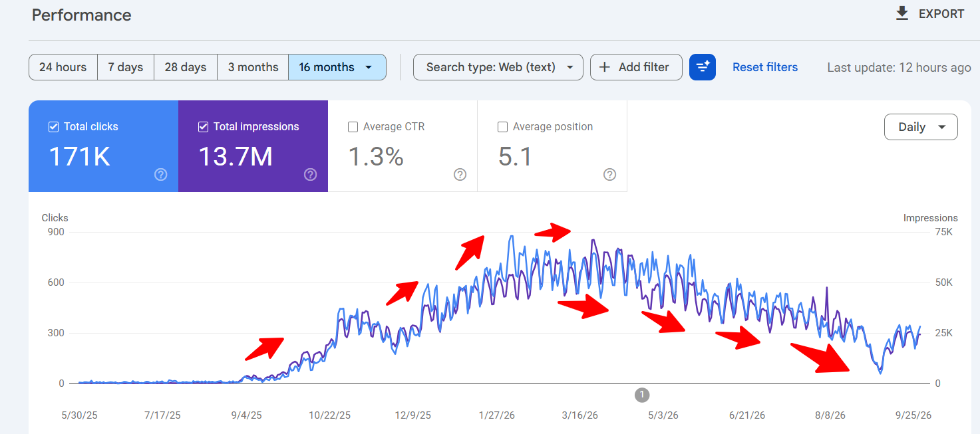The width and height of the screenshot is (980, 434).
Task: Select the 28 days range tab
Action: [x=186, y=67]
